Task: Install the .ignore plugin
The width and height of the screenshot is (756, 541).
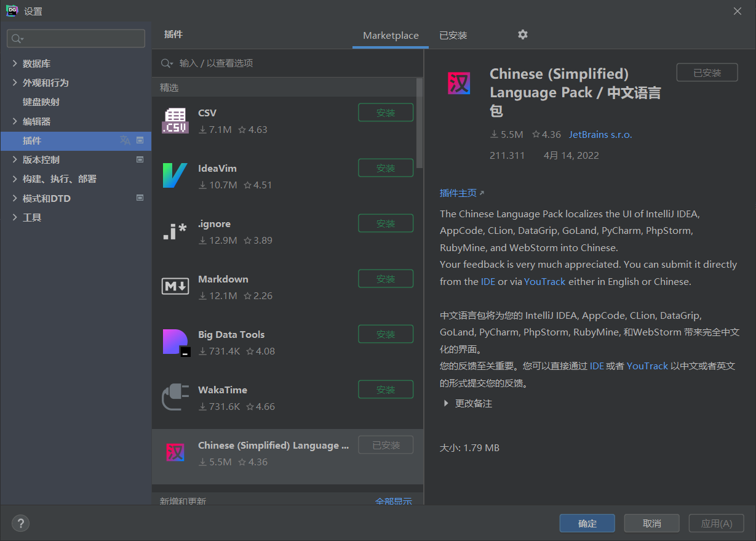Action: click(386, 223)
